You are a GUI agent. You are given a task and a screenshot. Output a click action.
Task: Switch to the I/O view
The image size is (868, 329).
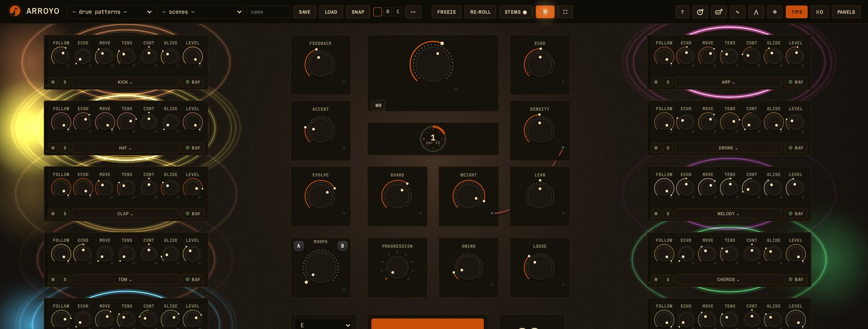coord(819,12)
